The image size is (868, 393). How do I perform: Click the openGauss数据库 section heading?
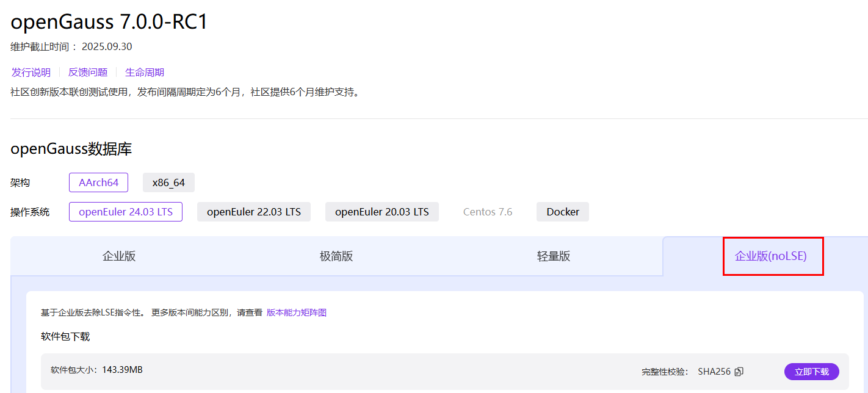pos(71,149)
